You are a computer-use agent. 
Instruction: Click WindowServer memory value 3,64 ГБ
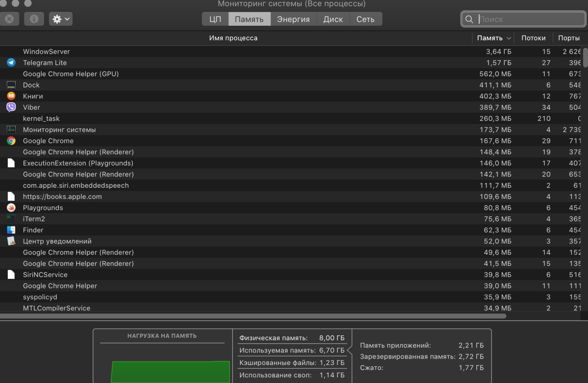(x=498, y=51)
